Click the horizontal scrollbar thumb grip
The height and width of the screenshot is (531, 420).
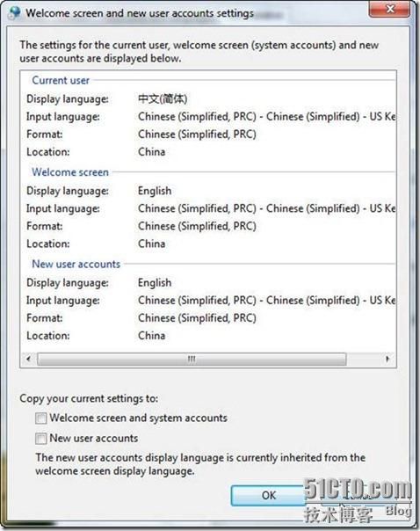click(x=192, y=359)
